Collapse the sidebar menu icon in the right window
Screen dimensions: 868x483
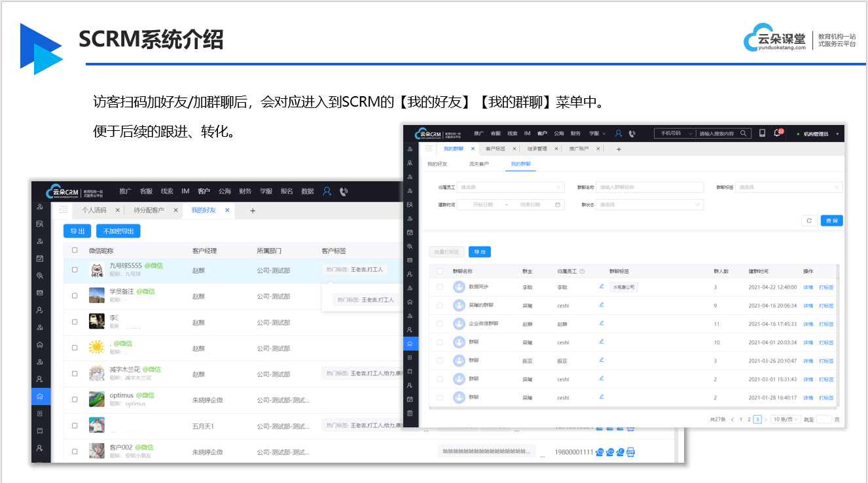(428, 149)
